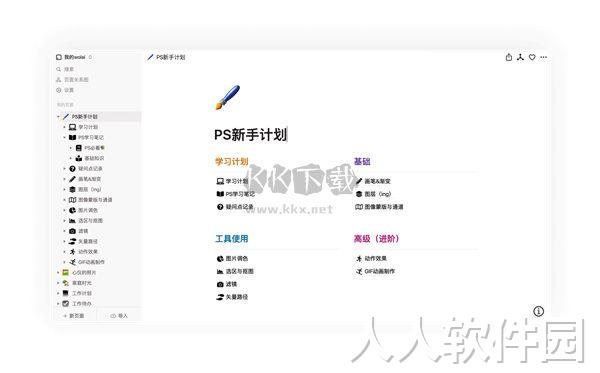Click the picture icon of 心仪的照片 in sidebar

(x=66, y=272)
